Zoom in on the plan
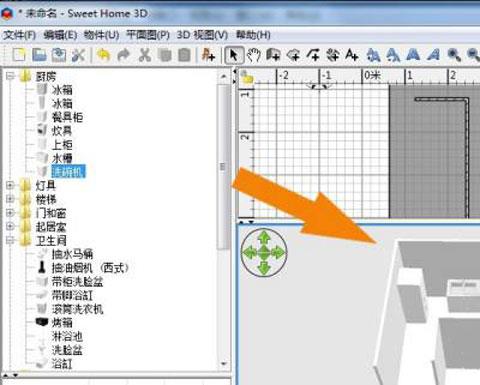 click(454, 55)
